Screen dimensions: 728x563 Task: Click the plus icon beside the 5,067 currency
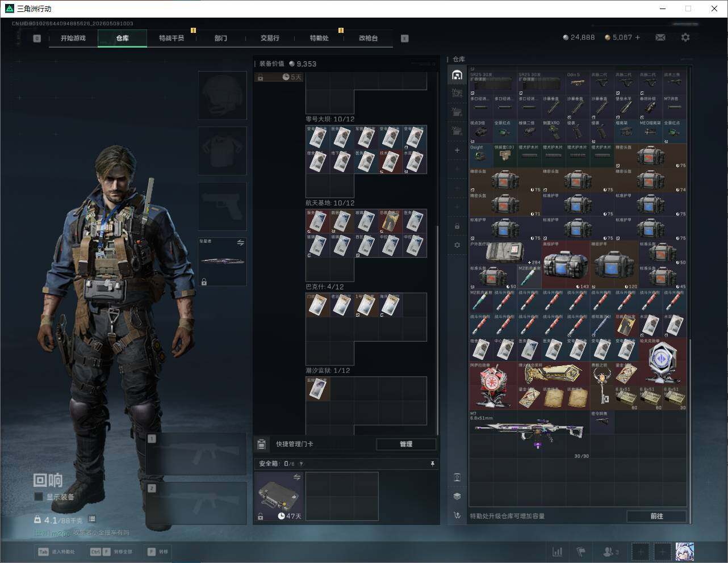pyautogui.click(x=638, y=37)
